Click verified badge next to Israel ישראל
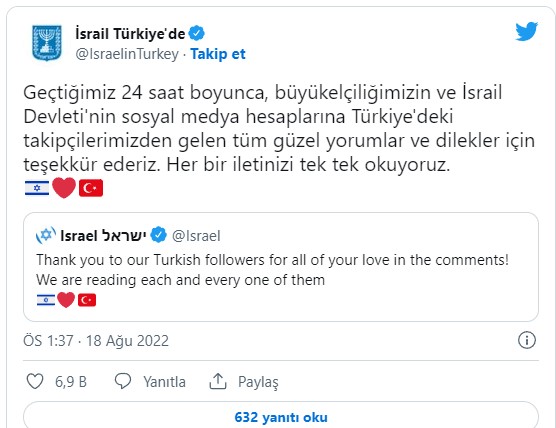Image resolution: width=556 pixels, height=428 pixels. click(x=159, y=235)
